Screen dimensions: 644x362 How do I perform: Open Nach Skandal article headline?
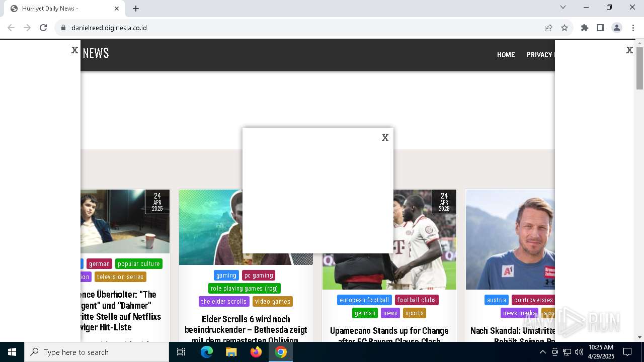[x=512, y=336]
